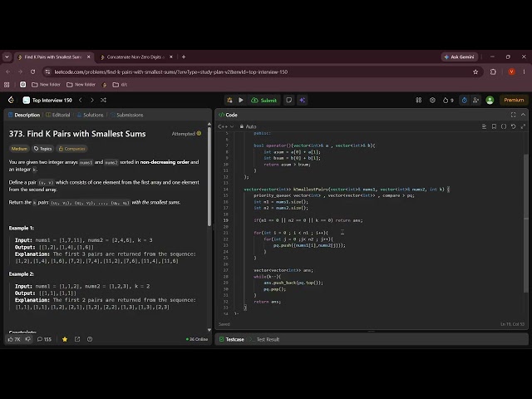Viewport: 532px width, 399px height.
Task: Switch to the Editorial tab
Action: pyautogui.click(x=58, y=115)
